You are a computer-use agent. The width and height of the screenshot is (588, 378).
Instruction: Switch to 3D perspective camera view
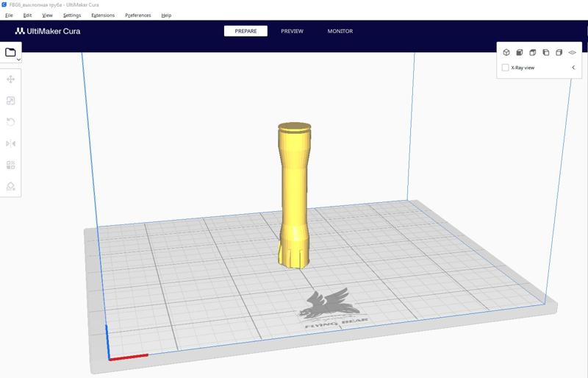click(x=506, y=52)
